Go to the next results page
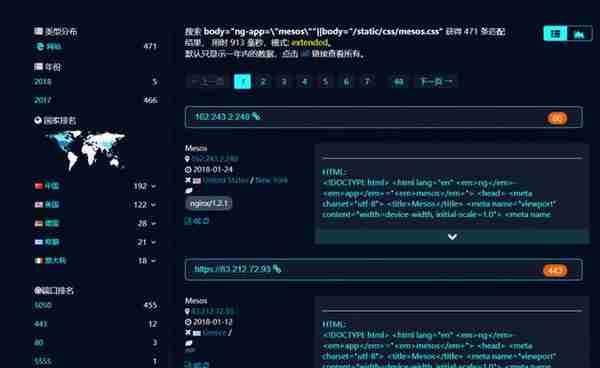 pyautogui.click(x=436, y=81)
